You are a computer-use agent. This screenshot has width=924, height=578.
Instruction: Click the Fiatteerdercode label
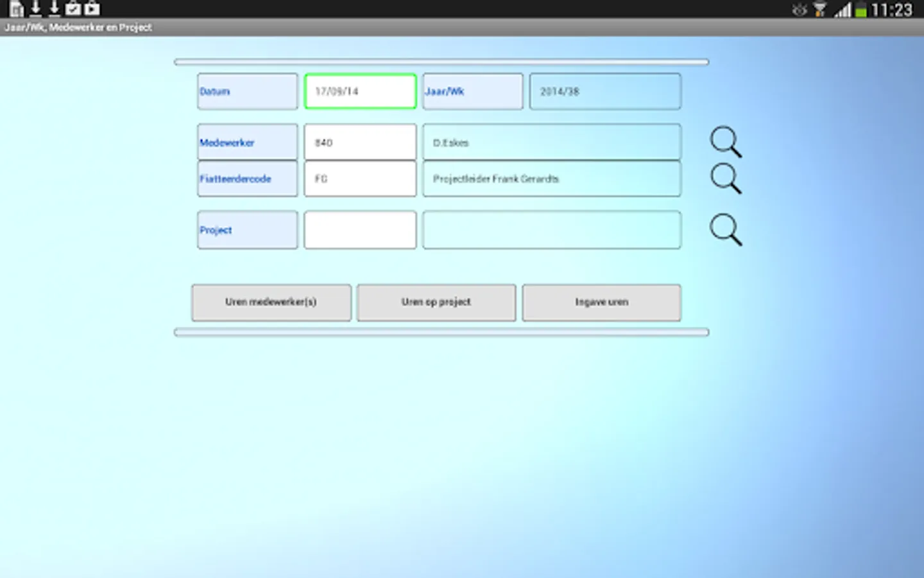(x=248, y=179)
